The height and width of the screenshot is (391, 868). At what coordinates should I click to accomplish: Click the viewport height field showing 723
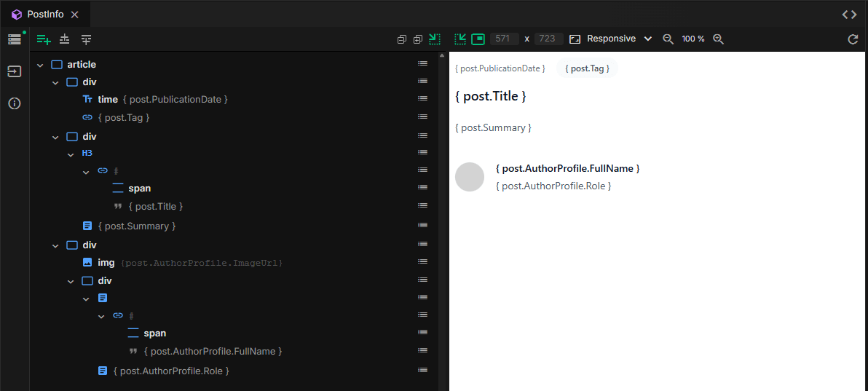[548, 39]
